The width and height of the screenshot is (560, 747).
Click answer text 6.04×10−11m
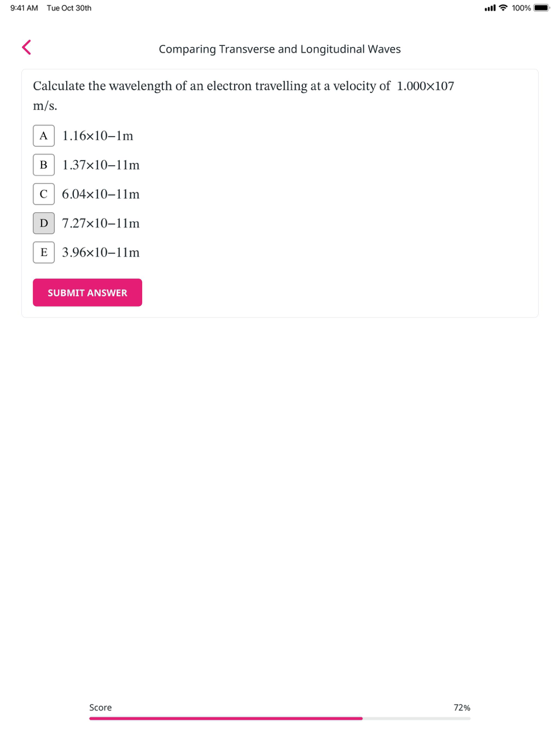pos(101,194)
